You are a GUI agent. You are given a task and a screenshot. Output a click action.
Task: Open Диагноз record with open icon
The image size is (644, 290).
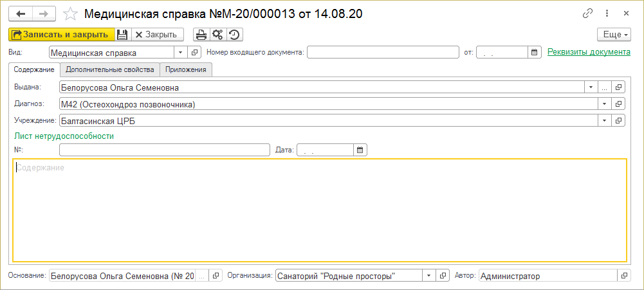tap(618, 104)
